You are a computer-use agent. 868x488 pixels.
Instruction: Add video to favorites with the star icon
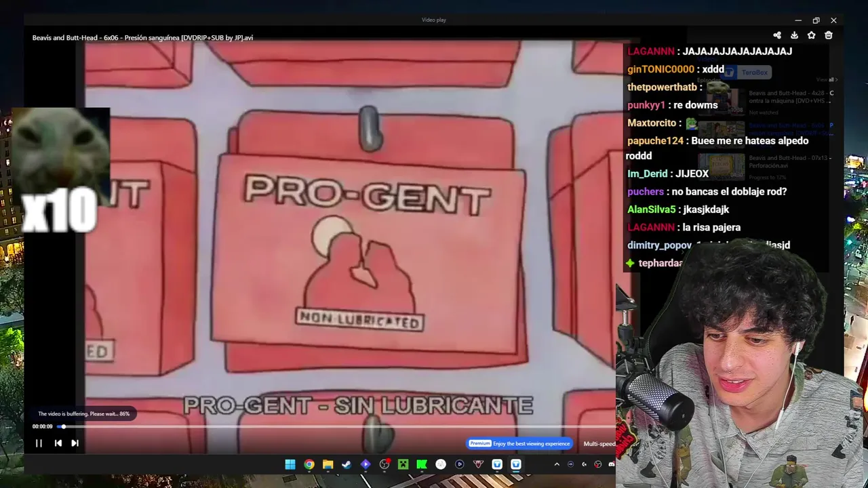coord(811,35)
